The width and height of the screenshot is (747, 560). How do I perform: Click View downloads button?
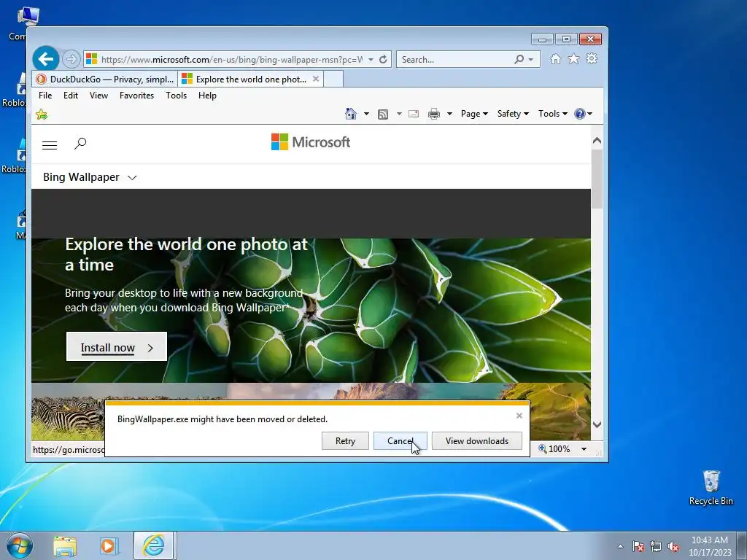pos(477,441)
